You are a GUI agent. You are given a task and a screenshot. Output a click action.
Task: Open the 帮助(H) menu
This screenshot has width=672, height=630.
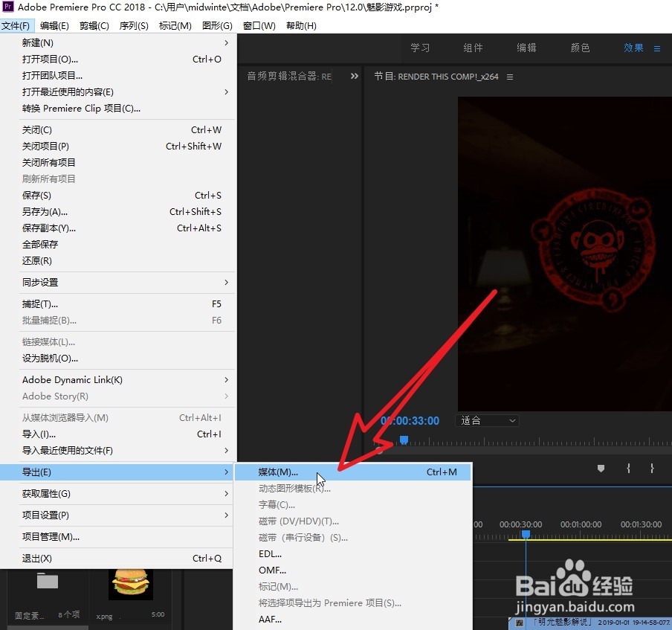301,26
